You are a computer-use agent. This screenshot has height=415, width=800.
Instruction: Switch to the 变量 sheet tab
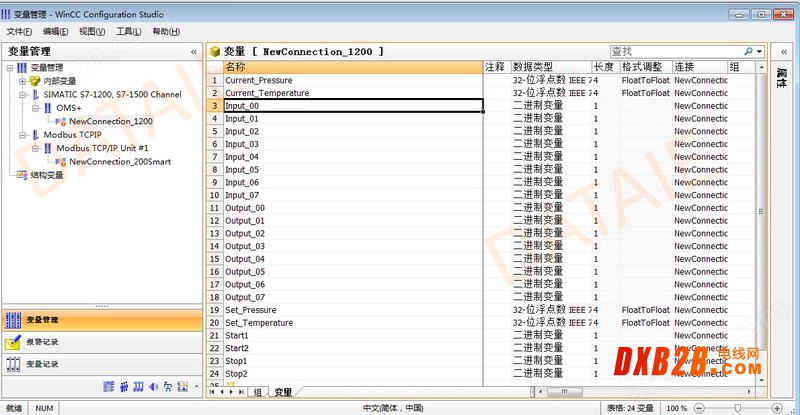(283, 392)
